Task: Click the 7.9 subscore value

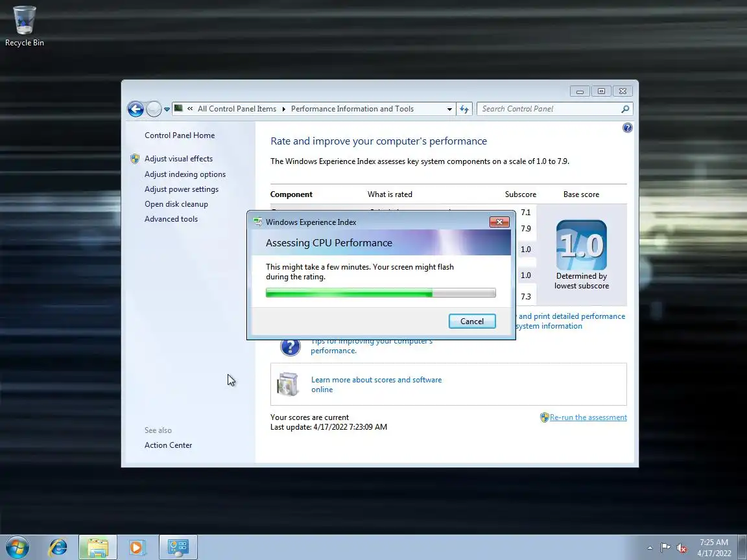Action: tap(525, 229)
